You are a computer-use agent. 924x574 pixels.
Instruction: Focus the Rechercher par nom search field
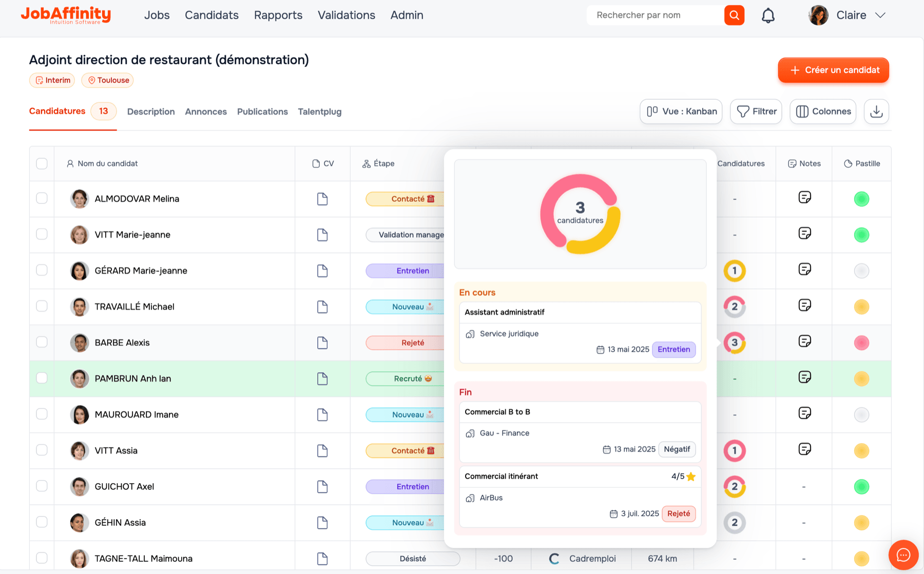(656, 15)
